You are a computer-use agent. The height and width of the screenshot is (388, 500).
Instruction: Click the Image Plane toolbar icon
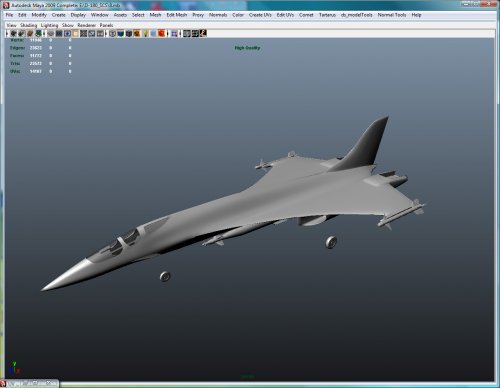(38, 33)
